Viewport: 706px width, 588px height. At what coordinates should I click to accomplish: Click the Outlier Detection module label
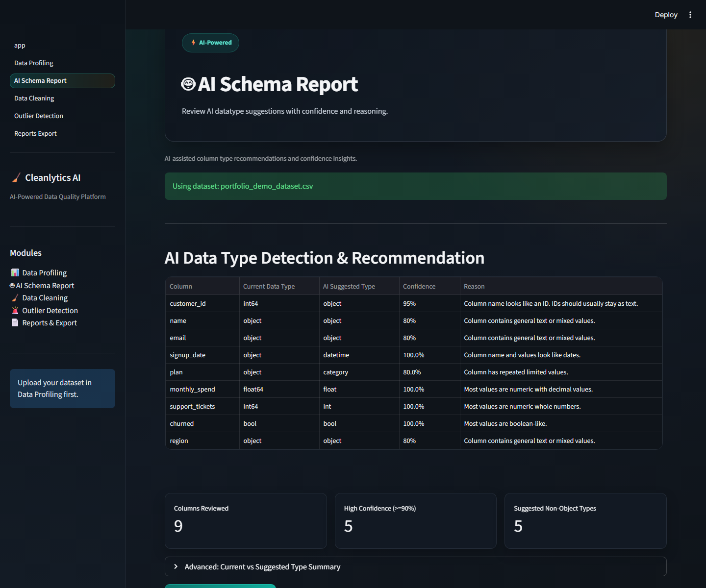pos(50,311)
